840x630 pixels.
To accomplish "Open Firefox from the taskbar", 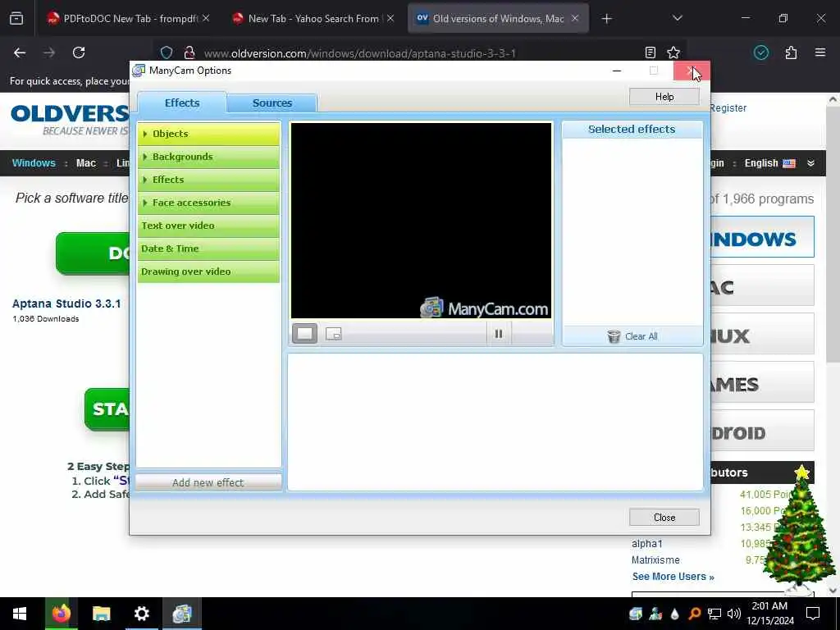I will point(61,614).
